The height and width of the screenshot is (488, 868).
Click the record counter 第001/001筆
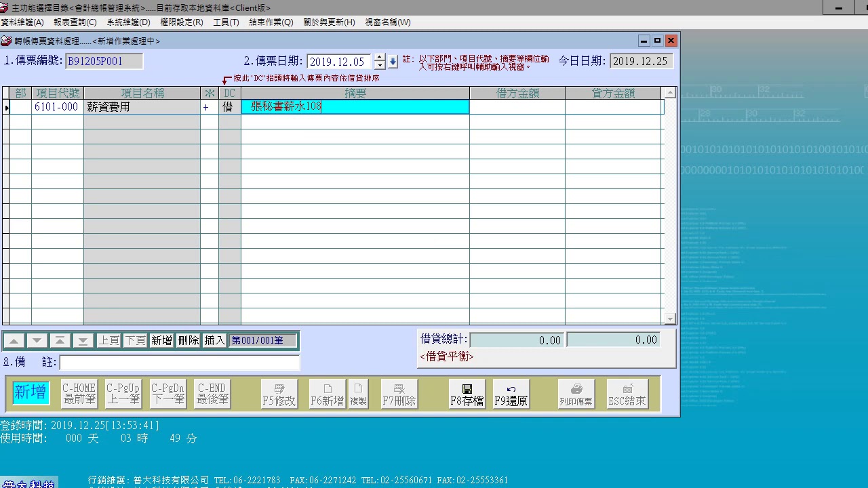(262, 340)
